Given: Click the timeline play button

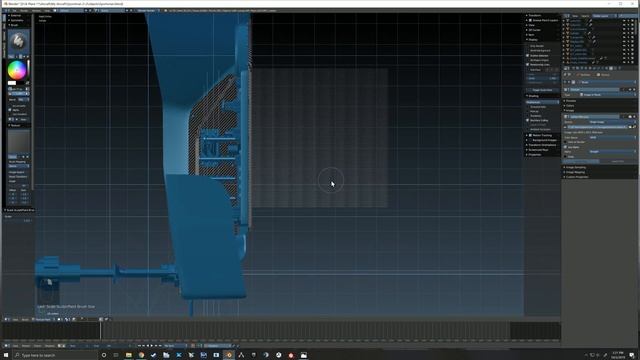Looking at the screenshot, I should click(151, 346).
